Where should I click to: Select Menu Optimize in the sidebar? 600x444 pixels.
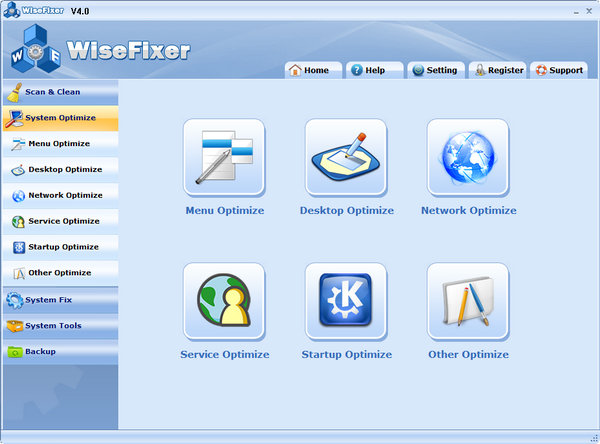pyautogui.click(x=59, y=144)
